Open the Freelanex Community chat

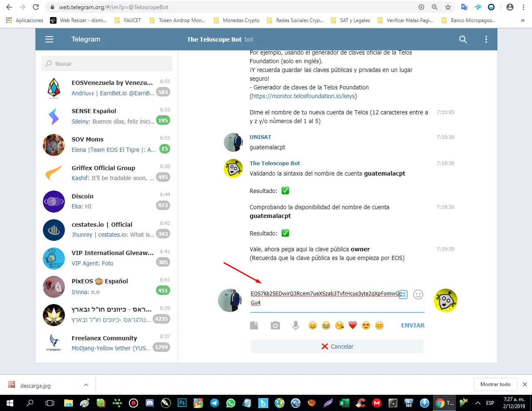[106, 343]
